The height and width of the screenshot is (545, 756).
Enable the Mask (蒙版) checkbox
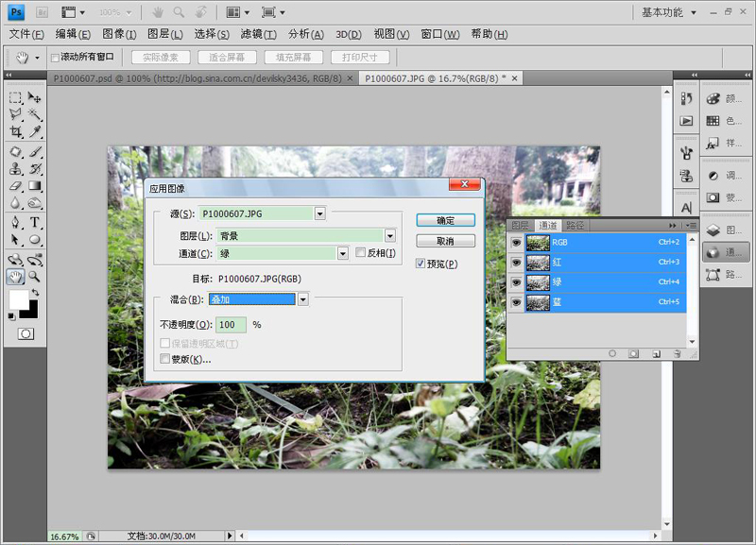click(x=164, y=359)
